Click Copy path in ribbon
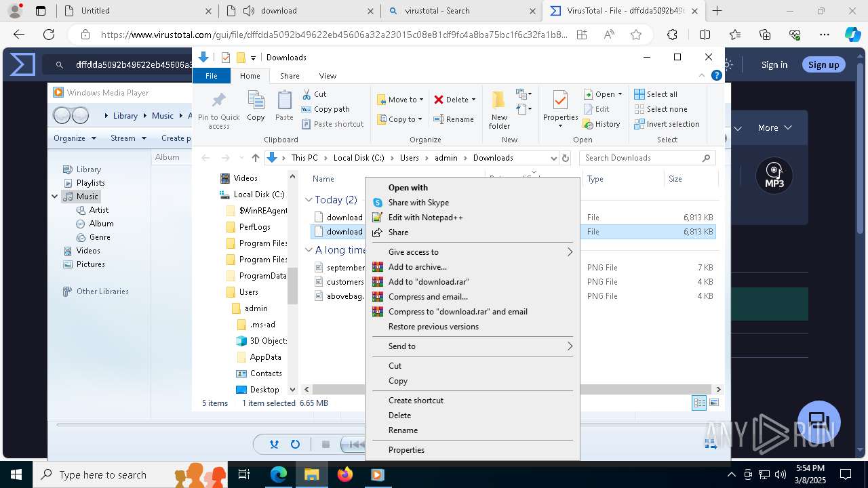This screenshot has width=868, height=488. pyautogui.click(x=325, y=109)
